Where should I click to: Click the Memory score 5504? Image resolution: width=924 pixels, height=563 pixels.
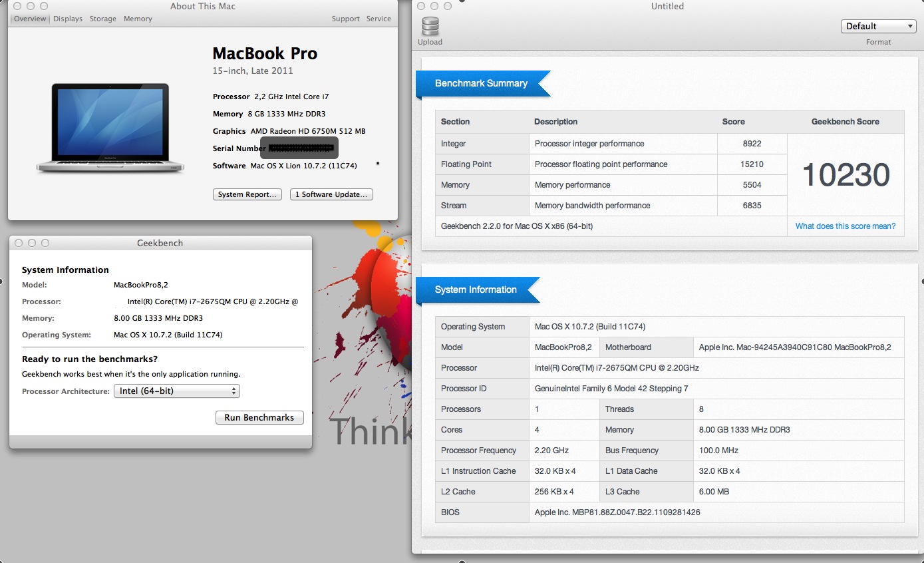tap(752, 185)
